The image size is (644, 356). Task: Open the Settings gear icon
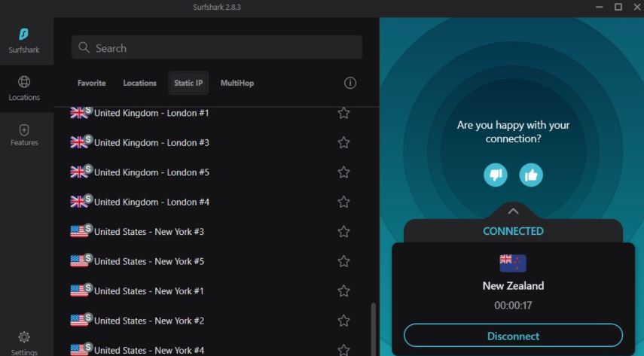point(24,337)
